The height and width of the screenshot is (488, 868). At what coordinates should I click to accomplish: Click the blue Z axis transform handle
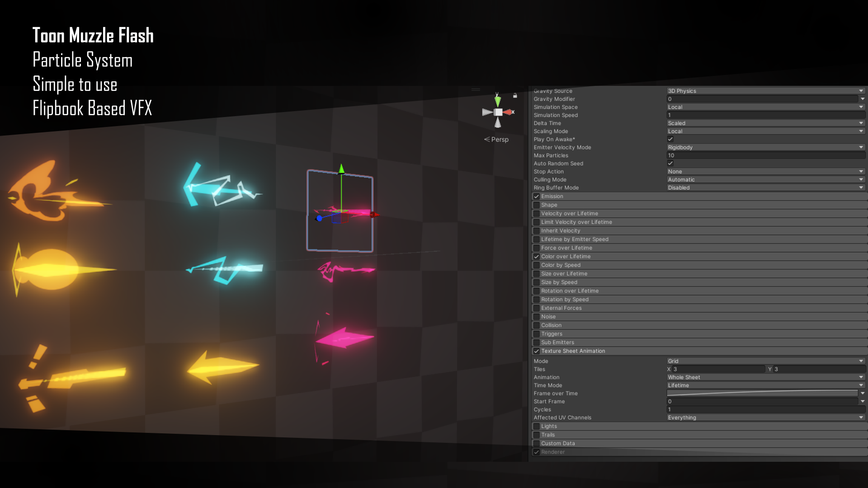[x=319, y=218]
